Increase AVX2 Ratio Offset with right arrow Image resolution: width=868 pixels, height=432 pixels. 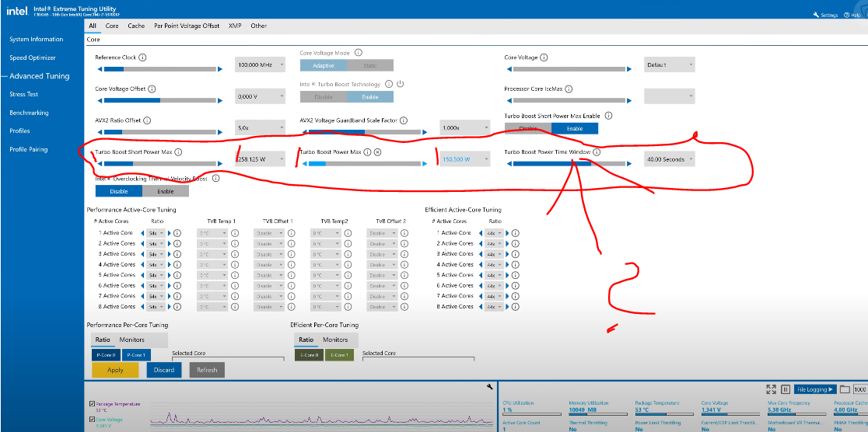coord(220,132)
